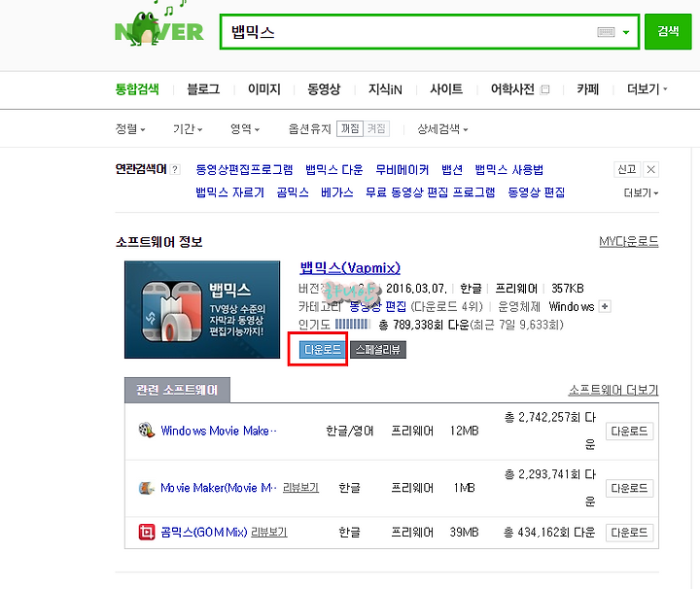The height and width of the screenshot is (589, 700).
Task: Open the 동영상 편집 category link
Action: tap(377, 306)
